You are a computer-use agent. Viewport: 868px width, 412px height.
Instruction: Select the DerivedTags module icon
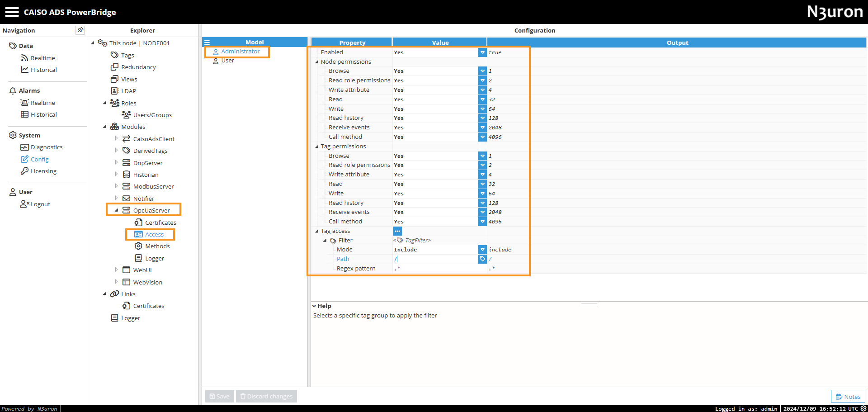tap(127, 151)
